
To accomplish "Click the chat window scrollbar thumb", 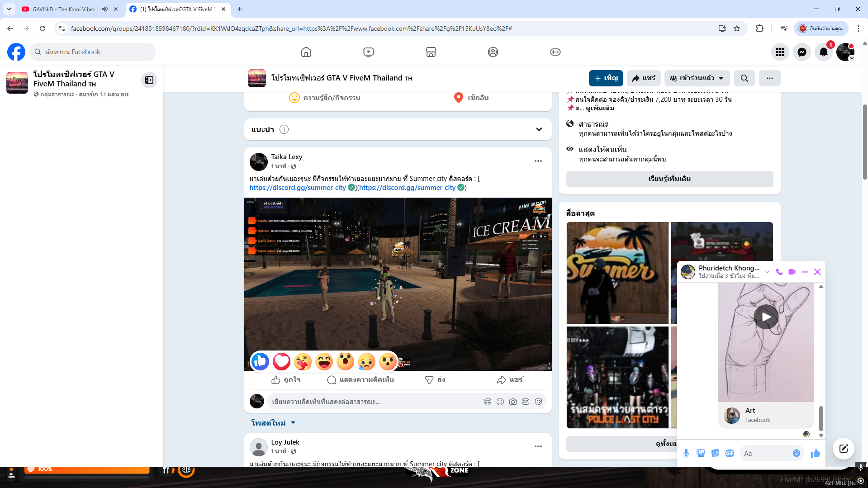I will pyautogui.click(x=821, y=418).
